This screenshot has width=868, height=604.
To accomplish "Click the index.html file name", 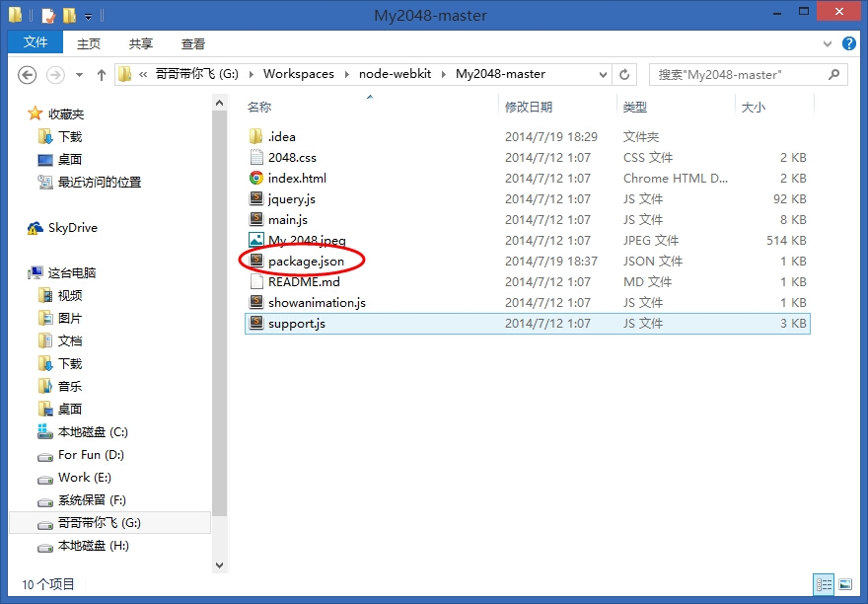I will point(297,178).
